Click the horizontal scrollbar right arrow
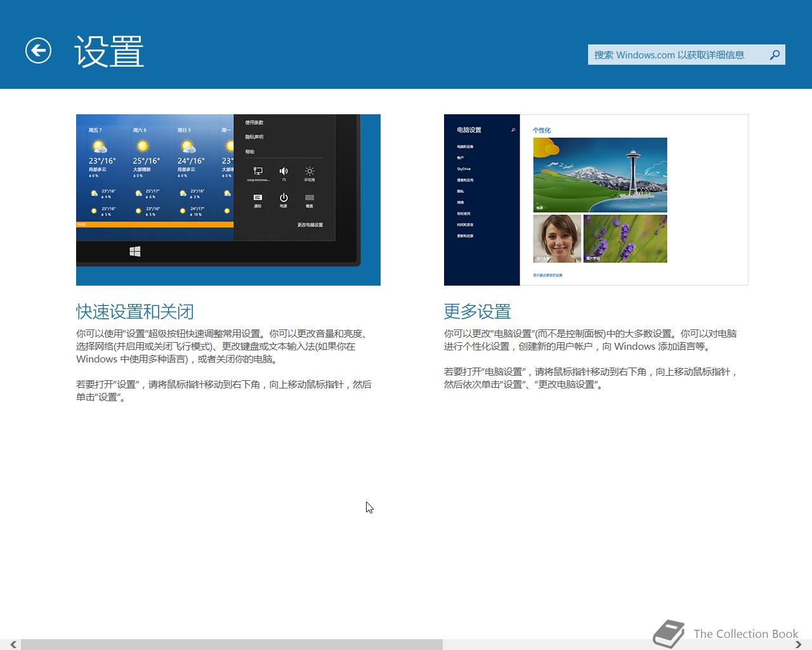The width and height of the screenshot is (812, 650). [798, 644]
